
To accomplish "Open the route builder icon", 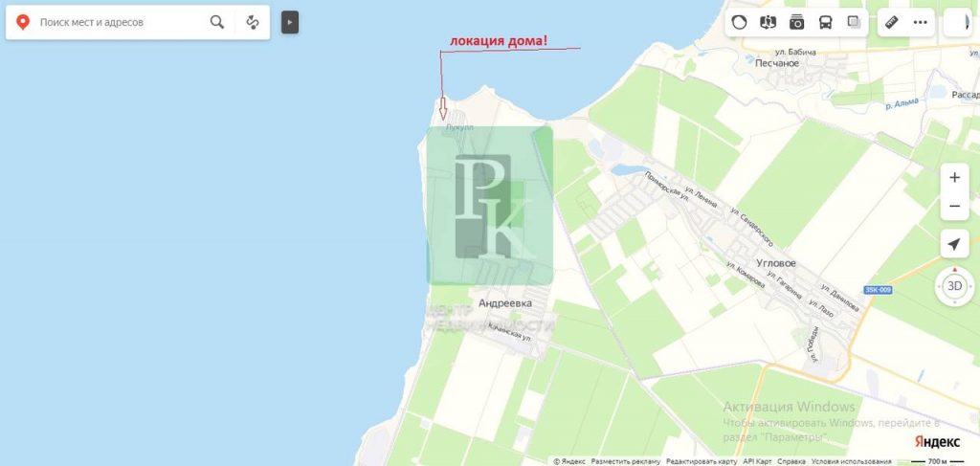I will point(253,23).
